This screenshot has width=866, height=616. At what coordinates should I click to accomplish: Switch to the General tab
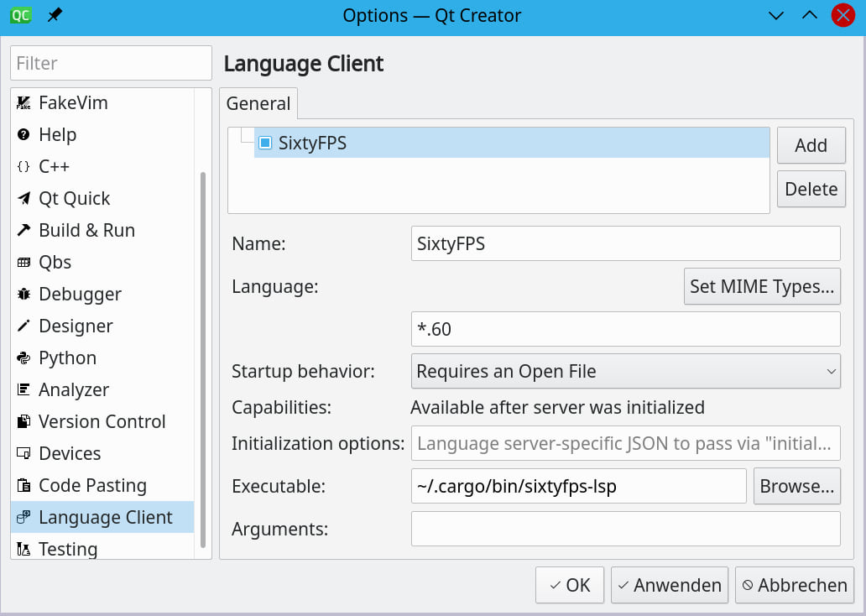[x=258, y=103]
